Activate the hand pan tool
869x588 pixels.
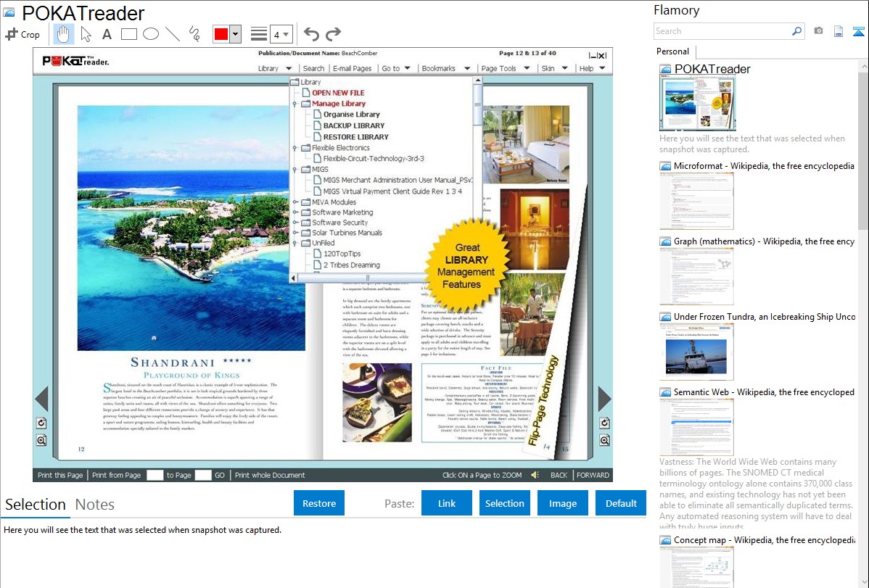coord(63,34)
